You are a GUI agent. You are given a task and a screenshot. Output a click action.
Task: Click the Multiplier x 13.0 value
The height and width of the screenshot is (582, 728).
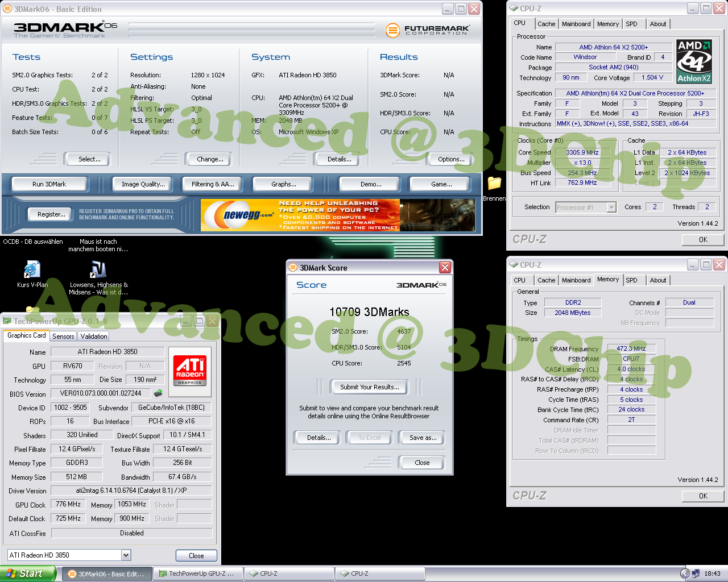pos(582,163)
